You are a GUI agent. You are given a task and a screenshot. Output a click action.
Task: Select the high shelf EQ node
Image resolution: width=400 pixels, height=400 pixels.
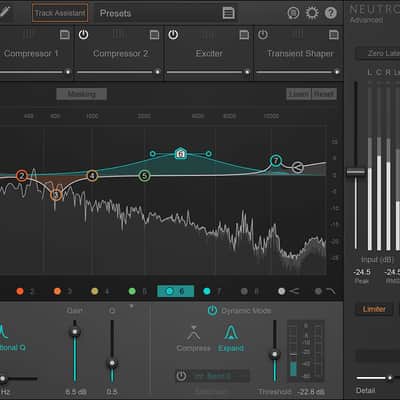click(x=298, y=167)
